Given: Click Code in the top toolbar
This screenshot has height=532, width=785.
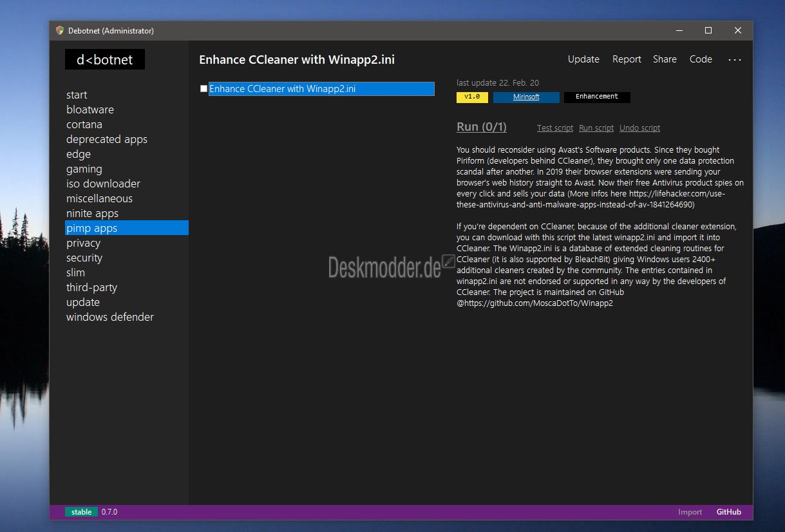Looking at the screenshot, I should point(701,59).
